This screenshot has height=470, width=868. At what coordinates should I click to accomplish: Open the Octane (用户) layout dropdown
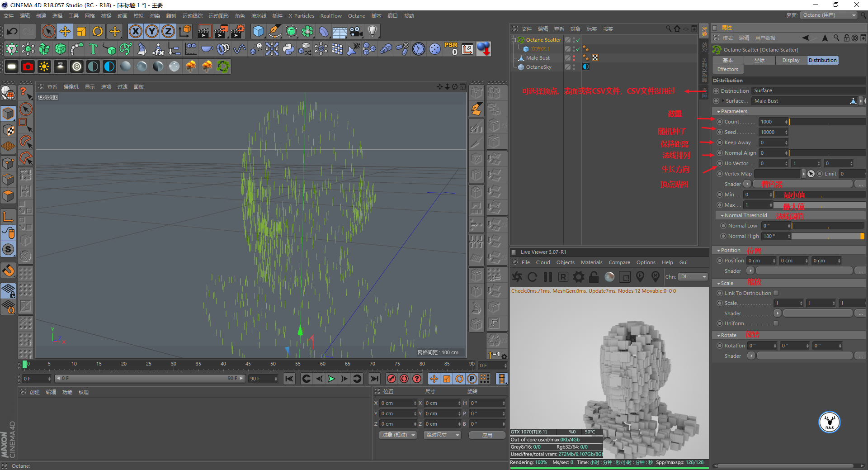click(x=830, y=15)
